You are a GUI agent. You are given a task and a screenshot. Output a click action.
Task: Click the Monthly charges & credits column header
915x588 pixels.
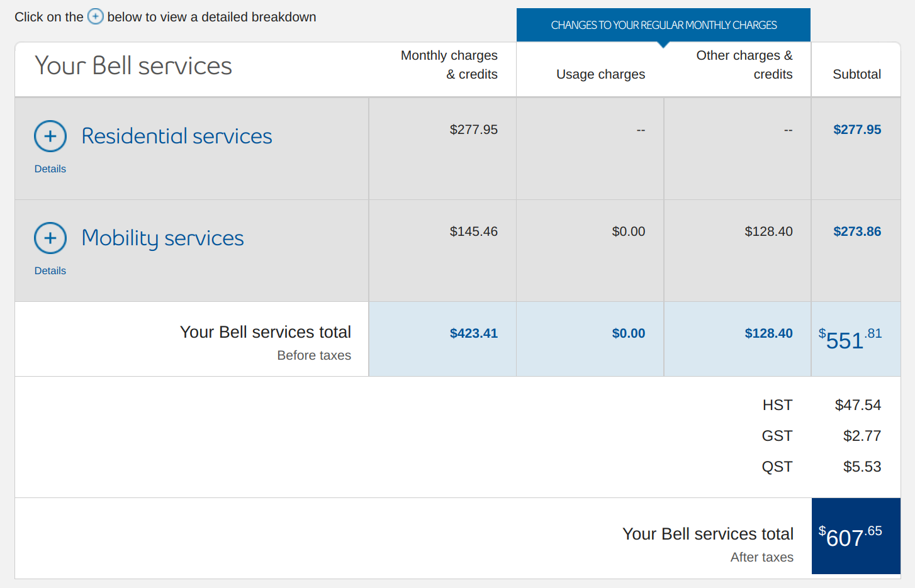[x=449, y=65]
